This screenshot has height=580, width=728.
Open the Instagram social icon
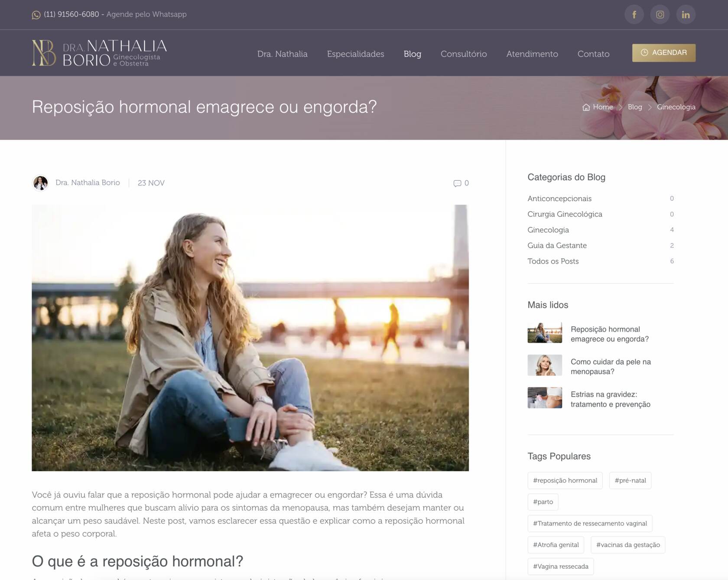click(x=660, y=15)
